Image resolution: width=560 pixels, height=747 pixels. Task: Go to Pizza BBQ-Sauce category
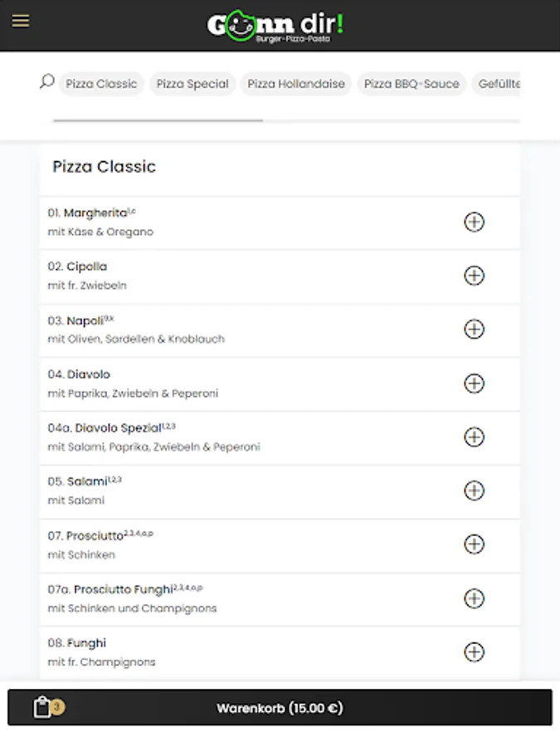pos(411,84)
